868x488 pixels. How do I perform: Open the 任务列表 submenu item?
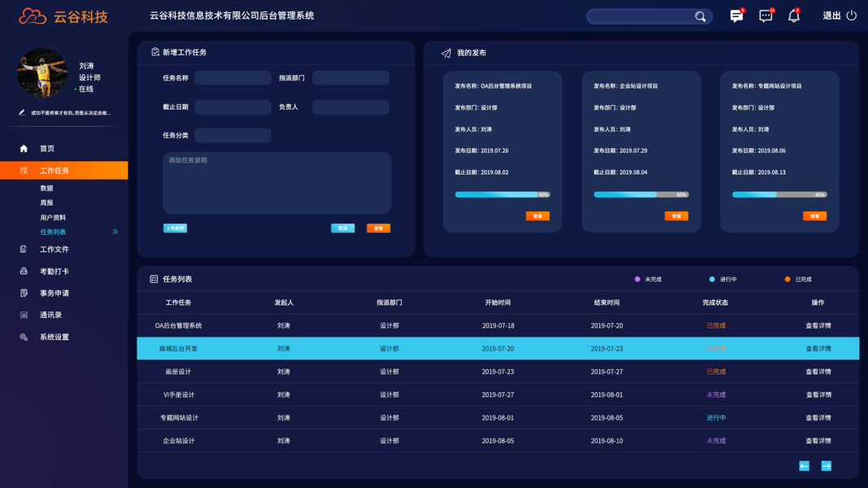[x=53, y=232]
